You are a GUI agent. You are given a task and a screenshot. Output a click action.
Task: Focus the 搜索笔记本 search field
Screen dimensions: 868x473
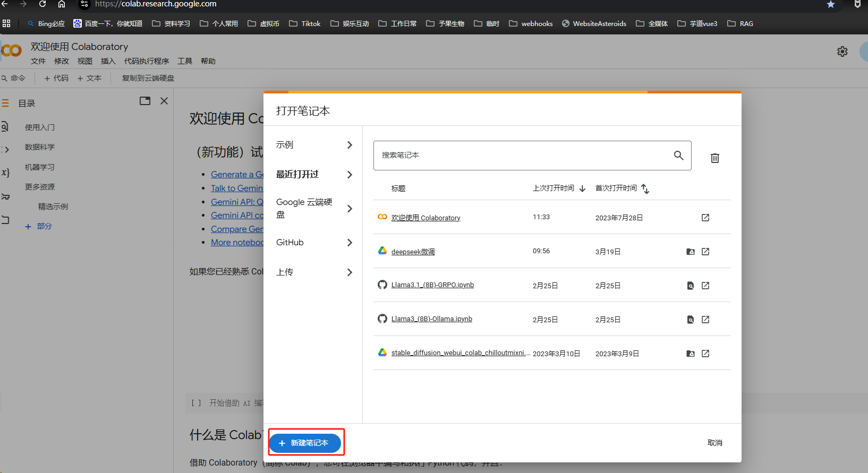click(x=532, y=156)
